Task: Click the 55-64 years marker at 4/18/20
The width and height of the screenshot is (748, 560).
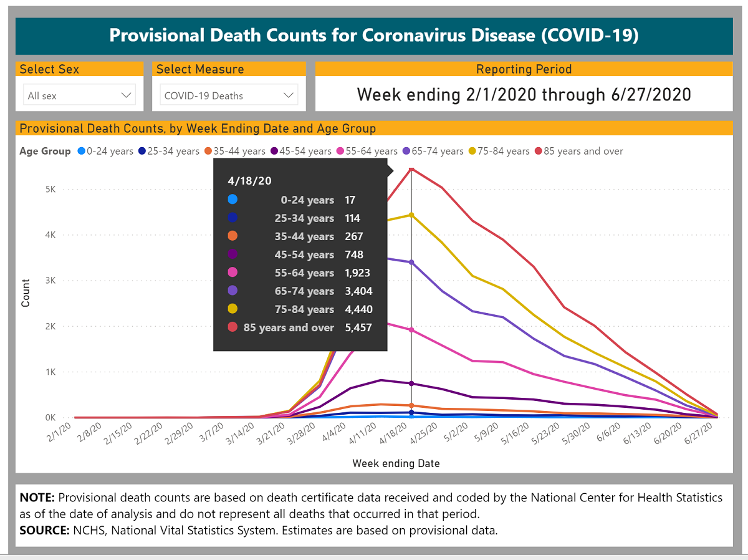Action: coord(411,330)
